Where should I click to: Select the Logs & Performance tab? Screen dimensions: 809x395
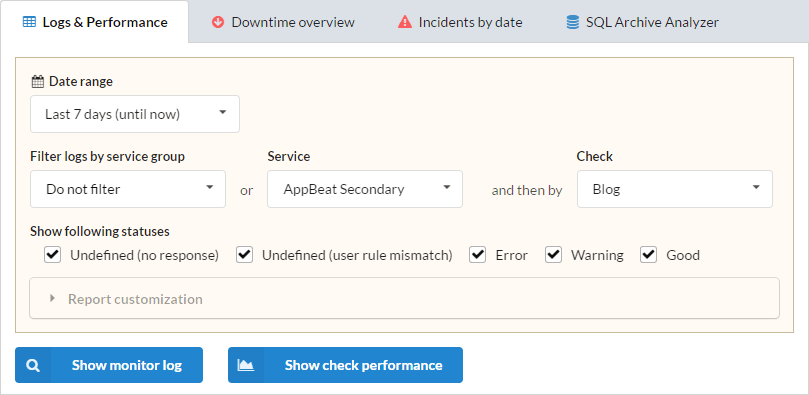(94, 22)
